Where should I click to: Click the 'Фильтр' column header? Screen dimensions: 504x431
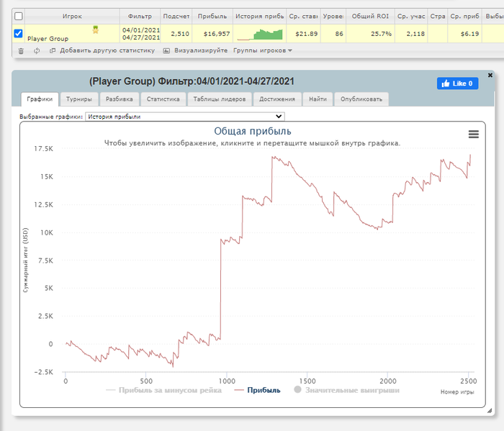[140, 16]
